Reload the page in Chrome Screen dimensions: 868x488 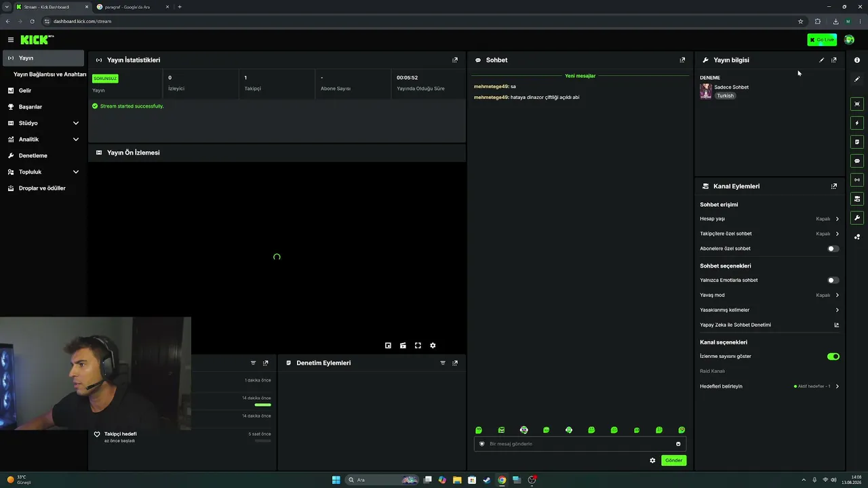(x=32, y=21)
